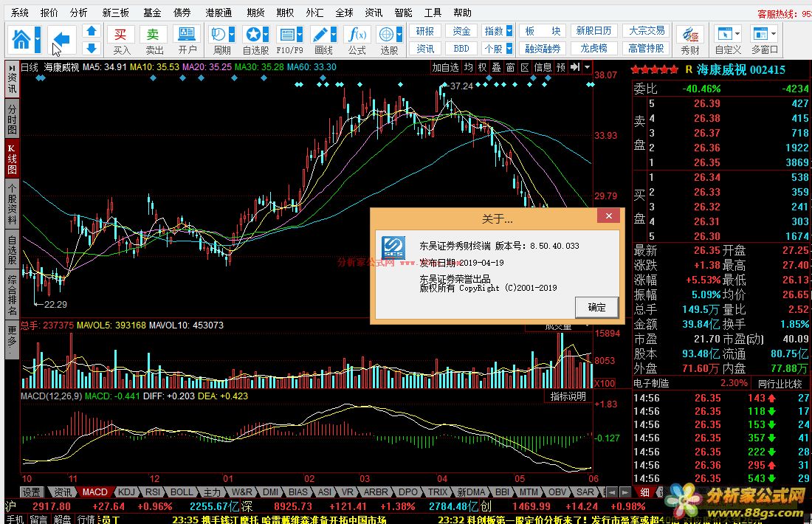Open the F10/F9 info icon
812x524 pixels.
click(x=286, y=35)
